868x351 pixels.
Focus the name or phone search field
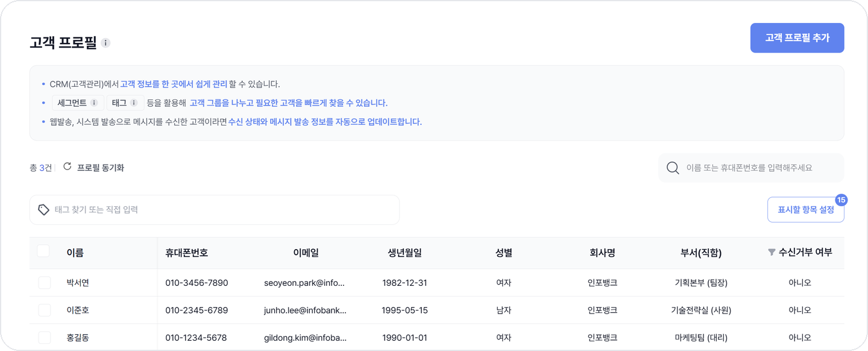coord(751,168)
